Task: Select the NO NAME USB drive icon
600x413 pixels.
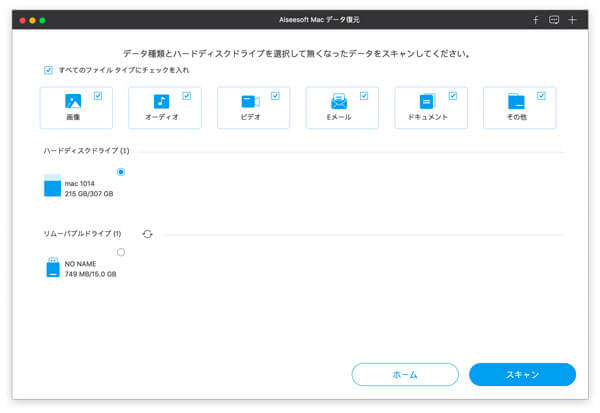Action: pyautogui.click(x=53, y=267)
